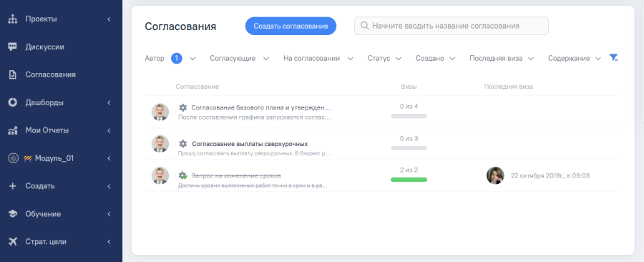The image size is (644, 262).
Task: Click description text После составления графика запускается соглас…
Action: (254, 117)
